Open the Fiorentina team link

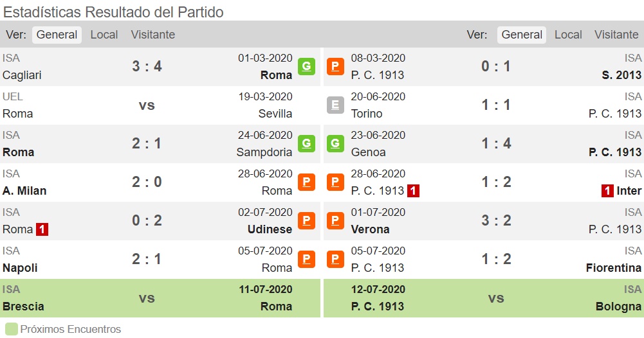point(614,268)
